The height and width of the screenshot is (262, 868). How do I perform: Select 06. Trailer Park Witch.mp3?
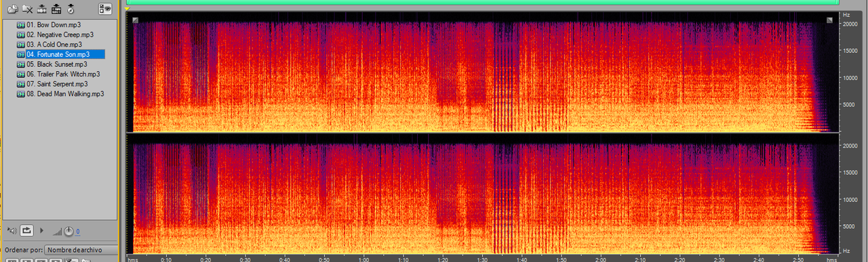point(63,74)
